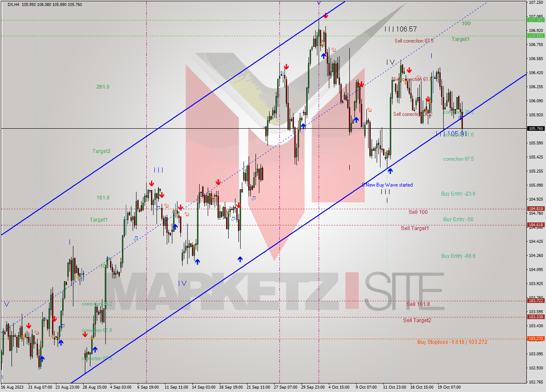
Task: Click the green 106.852 price tag
Action: (x=536, y=36)
